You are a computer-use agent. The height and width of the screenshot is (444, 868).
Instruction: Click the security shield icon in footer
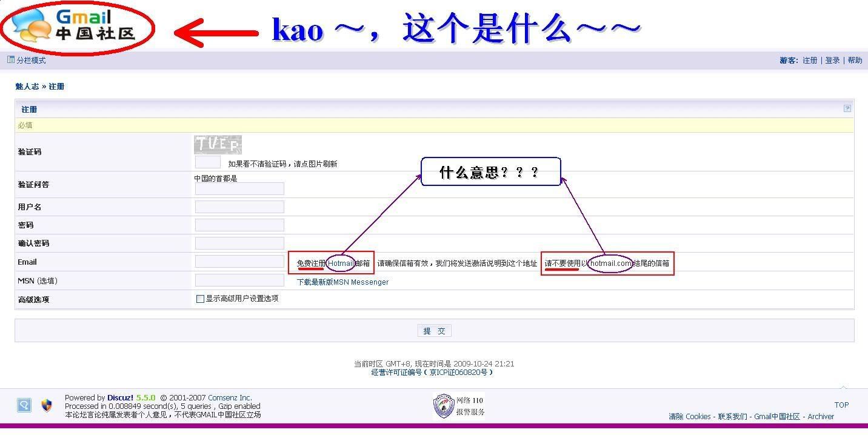tap(47, 405)
